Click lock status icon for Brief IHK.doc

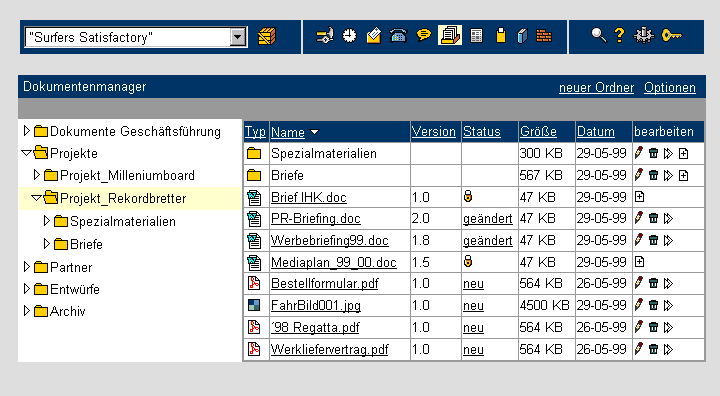[468, 196]
